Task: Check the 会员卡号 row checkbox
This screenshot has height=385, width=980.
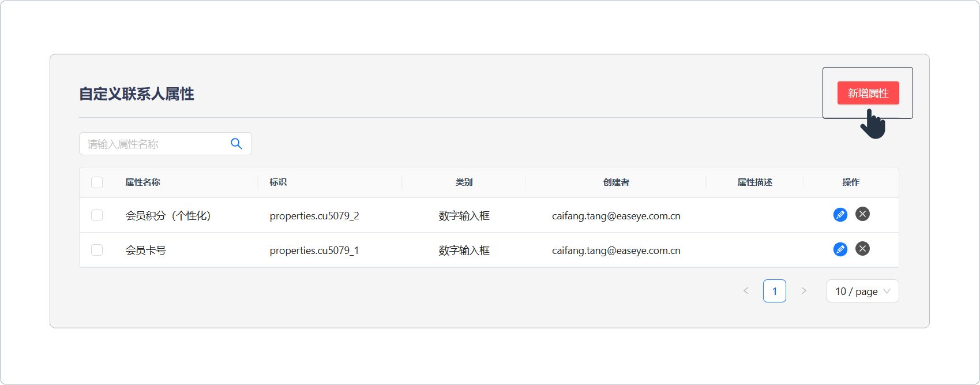Action: point(97,250)
